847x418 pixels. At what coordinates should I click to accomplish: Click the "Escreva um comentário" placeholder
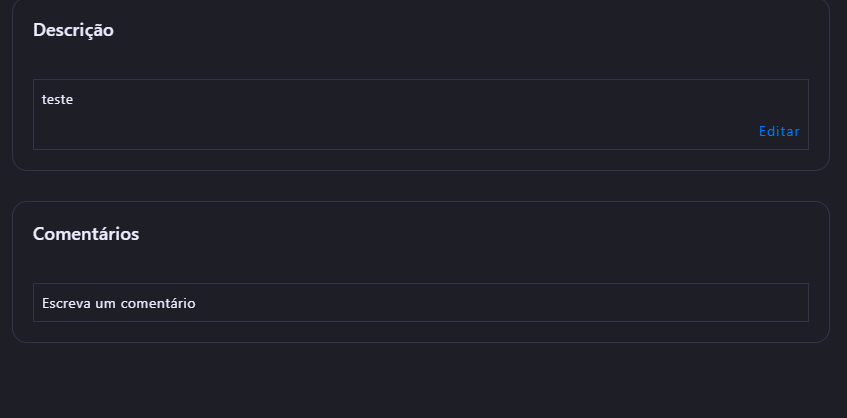[118, 303]
